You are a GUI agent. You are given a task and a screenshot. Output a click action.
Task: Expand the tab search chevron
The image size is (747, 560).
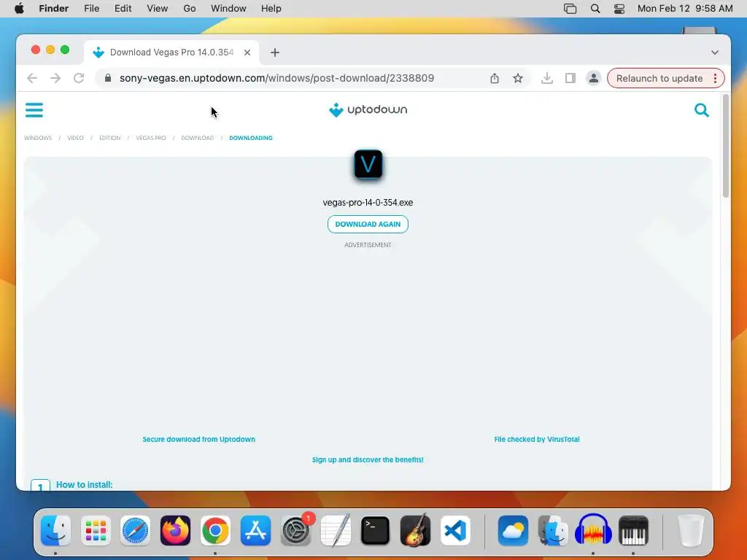click(x=715, y=52)
